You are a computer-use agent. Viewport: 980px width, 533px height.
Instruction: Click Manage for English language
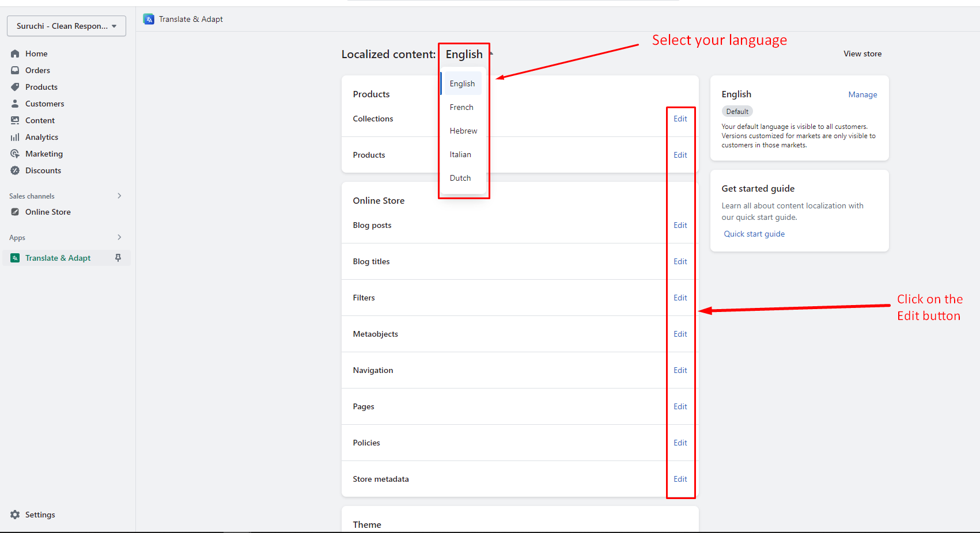click(x=862, y=94)
